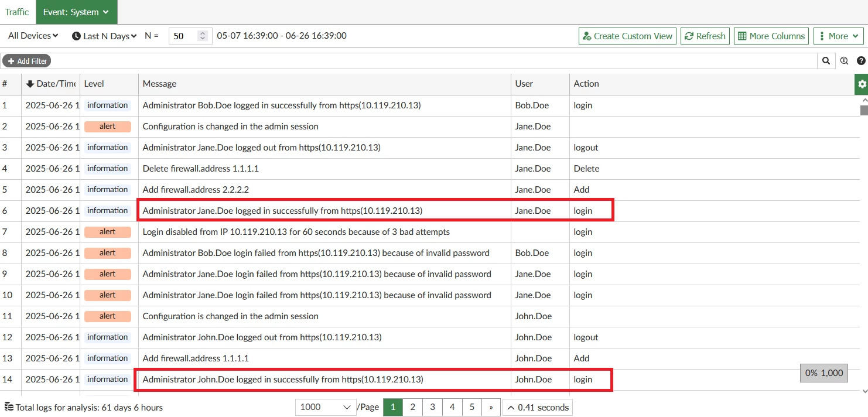Click the Add Filter button

point(27,61)
